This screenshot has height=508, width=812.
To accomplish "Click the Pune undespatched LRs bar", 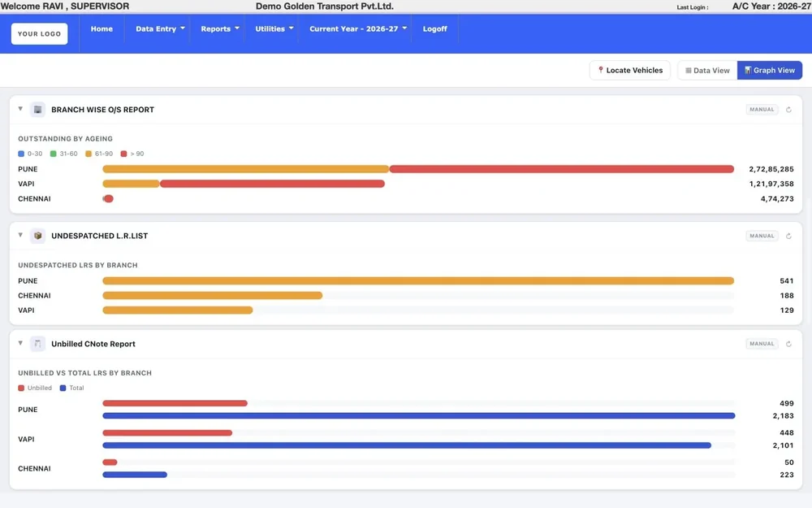I will pos(418,281).
